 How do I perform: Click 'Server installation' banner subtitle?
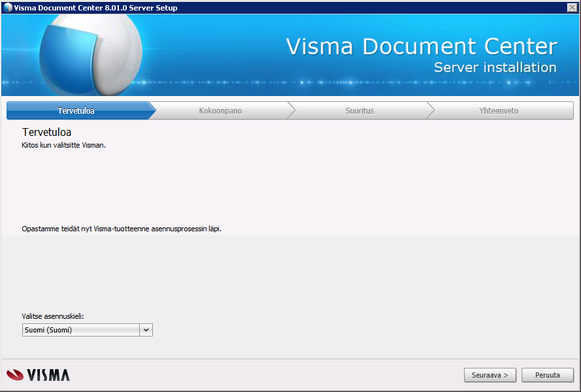495,67
